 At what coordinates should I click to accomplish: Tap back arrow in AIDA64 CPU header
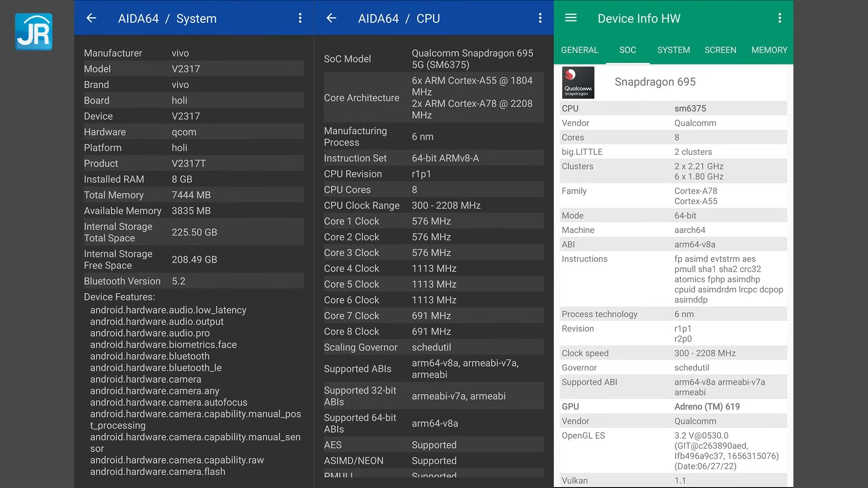click(x=331, y=18)
